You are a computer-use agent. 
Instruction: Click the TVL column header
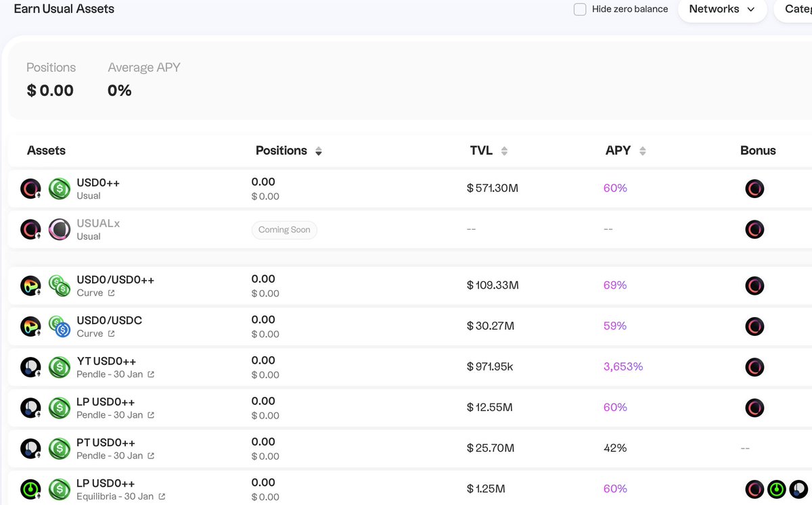tap(482, 151)
